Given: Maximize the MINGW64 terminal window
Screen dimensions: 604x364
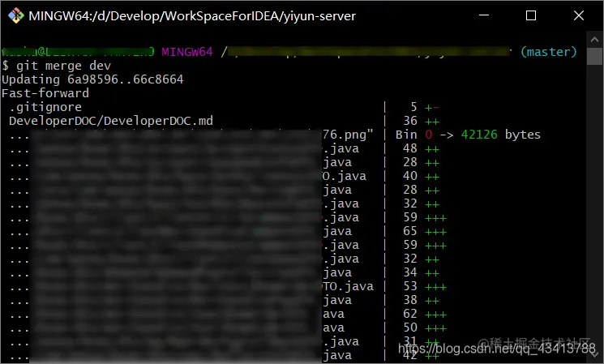Looking at the screenshot, I should 531,15.
